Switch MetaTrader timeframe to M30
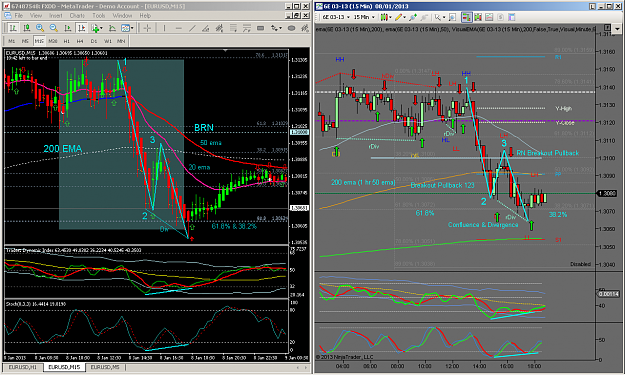Screen dimensions: 625x375 click(x=53, y=41)
